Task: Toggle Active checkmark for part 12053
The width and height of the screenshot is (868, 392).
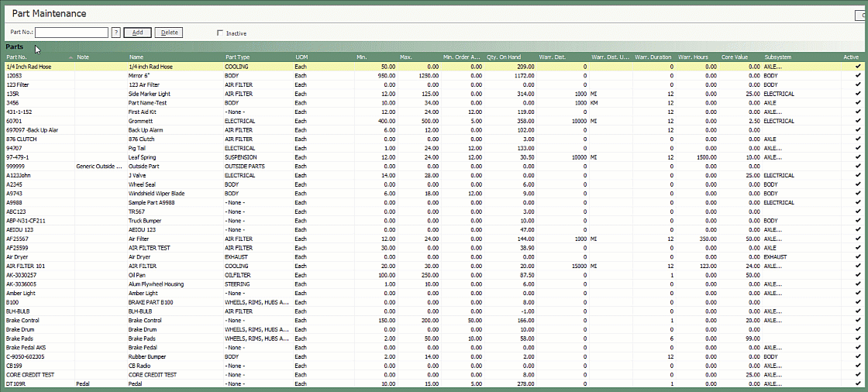Action: (857, 76)
